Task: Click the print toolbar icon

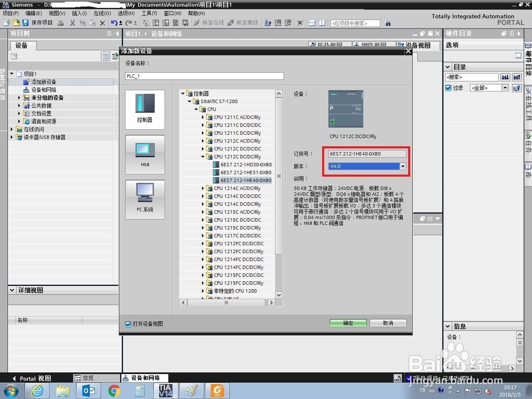Action: (61, 23)
